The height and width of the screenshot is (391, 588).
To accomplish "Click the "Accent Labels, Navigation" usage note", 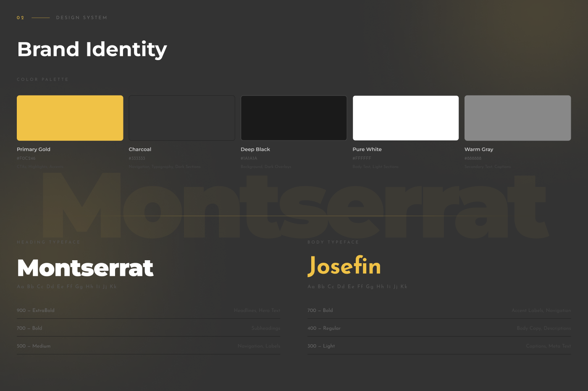I will pyautogui.click(x=541, y=311).
